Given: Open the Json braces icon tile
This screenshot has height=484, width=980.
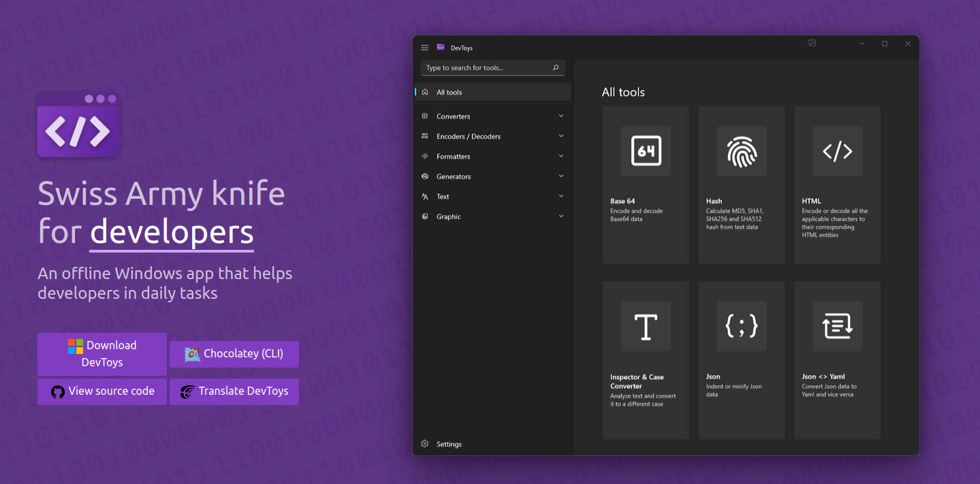Looking at the screenshot, I should tap(742, 327).
